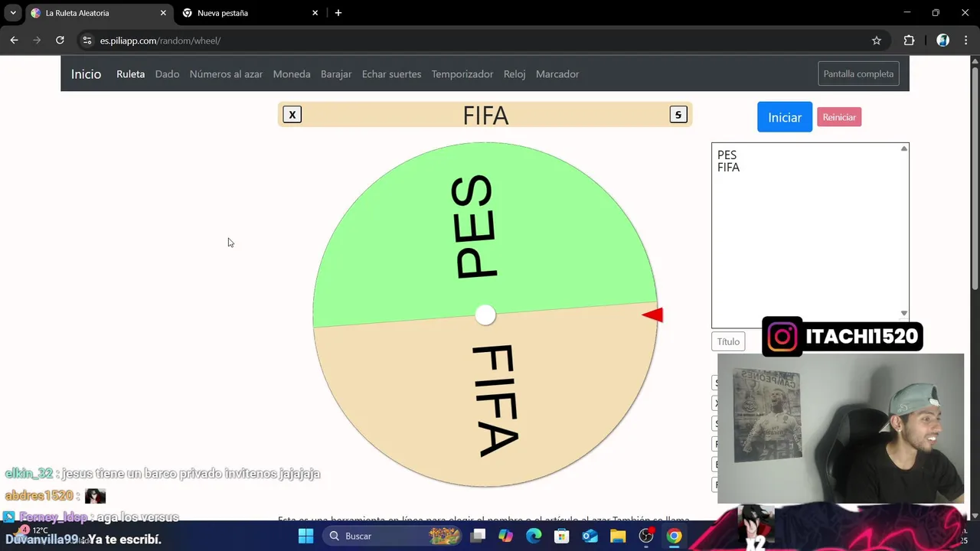Open Números al azar
Viewport: 980px width, 551px height.
[226, 74]
